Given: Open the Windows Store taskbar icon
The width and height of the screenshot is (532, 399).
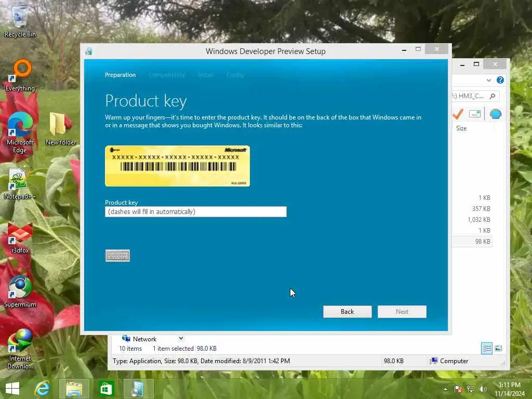Looking at the screenshot, I should click(106, 389).
